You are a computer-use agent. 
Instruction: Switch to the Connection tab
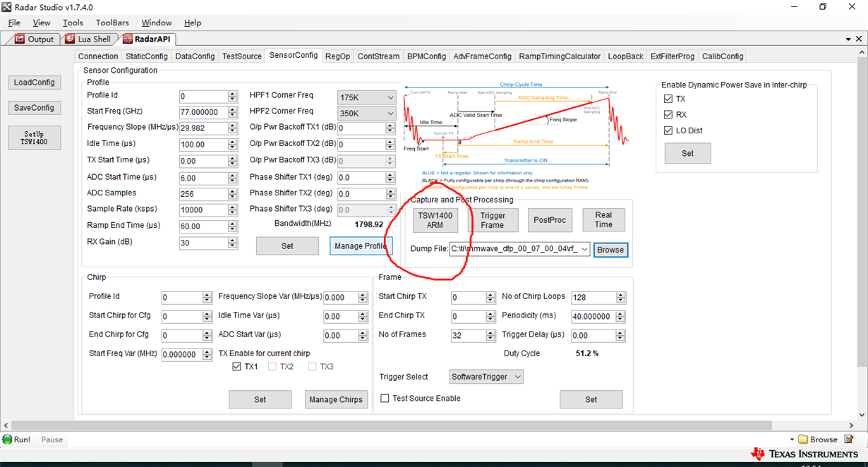tap(98, 56)
